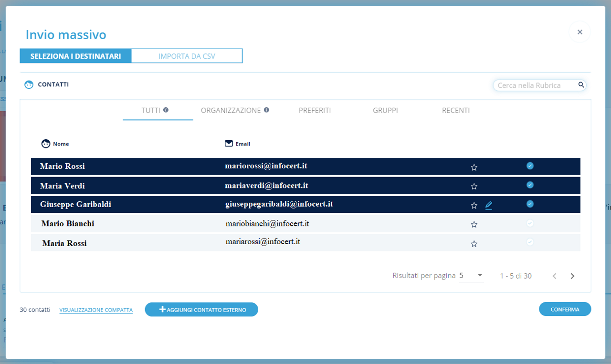Star the Maria Rossi contact
611x364 pixels.
(x=474, y=244)
